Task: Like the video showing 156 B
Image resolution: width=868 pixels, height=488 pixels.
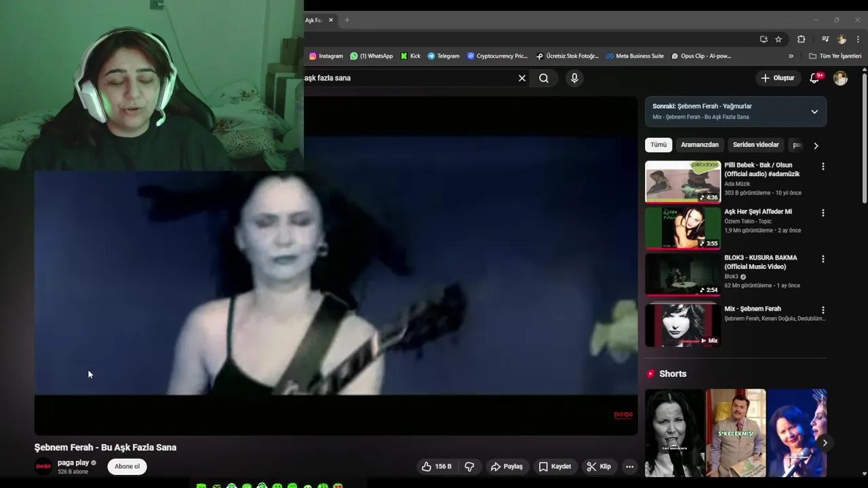Action: pos(436,466)
